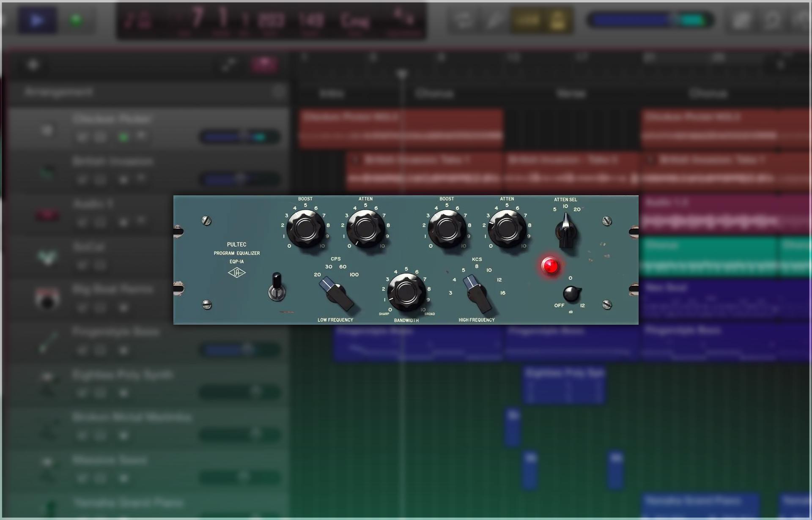Select the British Invasion track header
The width and height of the screenshot is (812, 520).
pyautogui.click(x=148, y=171)
